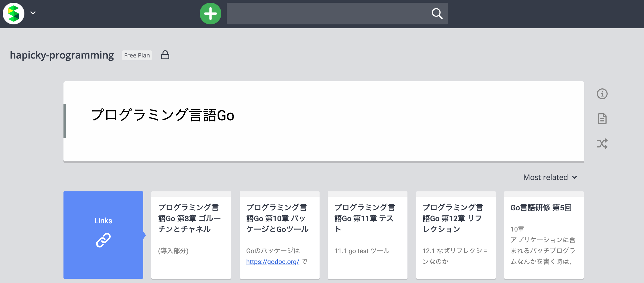Image resolution: width=644 pixels, height=283 pixels.
Task: Open card 第8章 ゴルーチンとチャネル
Action: pyautogui.click(x=191, y=235)
